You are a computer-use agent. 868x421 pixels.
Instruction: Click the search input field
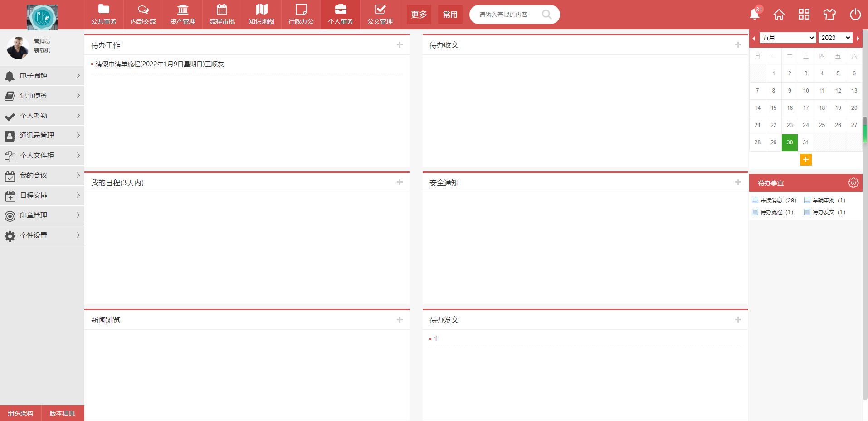[506, 15]
